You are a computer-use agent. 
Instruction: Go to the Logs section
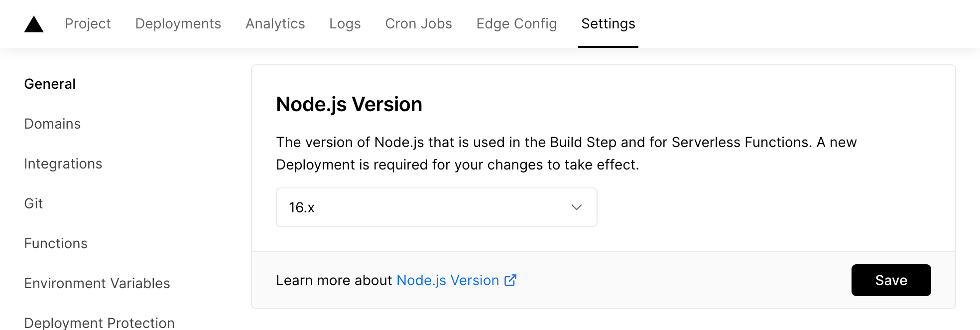tap(345, 23)
